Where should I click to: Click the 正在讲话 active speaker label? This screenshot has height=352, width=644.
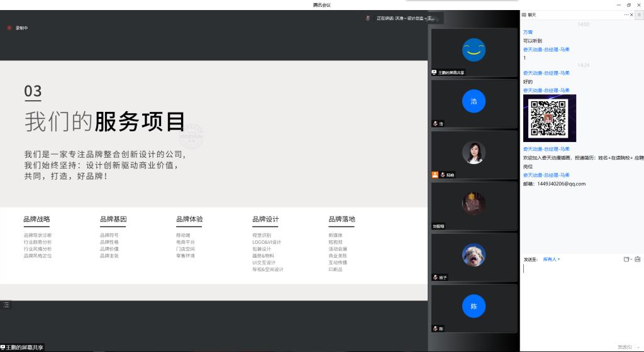click(406, 18)
